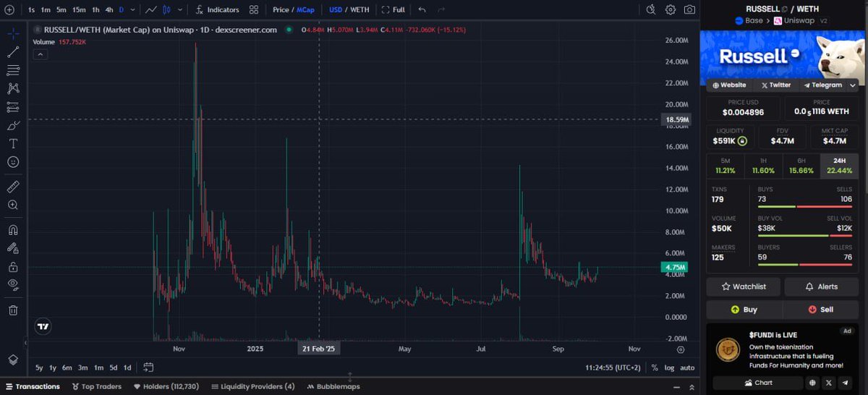868x395 pixels.
Task: Switch the chart interval to 1s
Action: 31,10
